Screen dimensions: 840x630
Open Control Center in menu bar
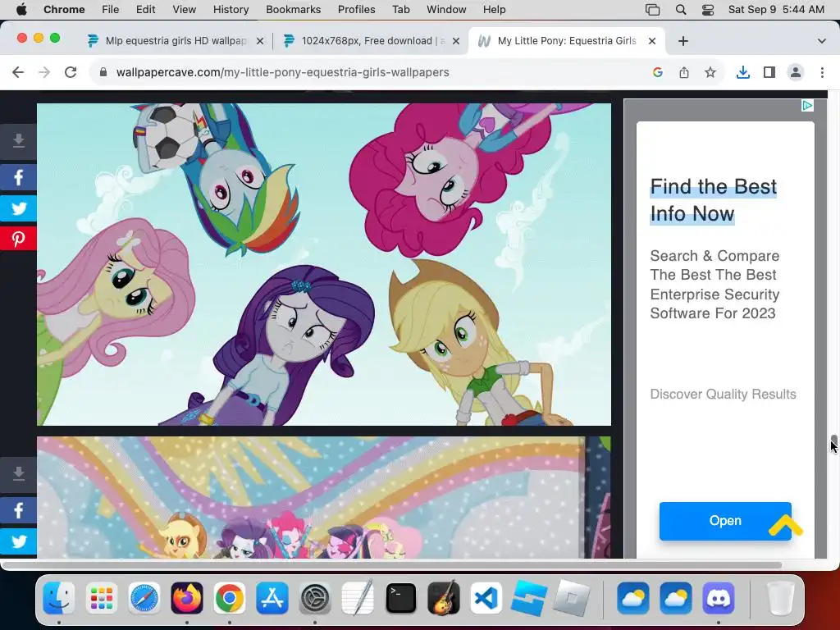[x=708, y=10]
